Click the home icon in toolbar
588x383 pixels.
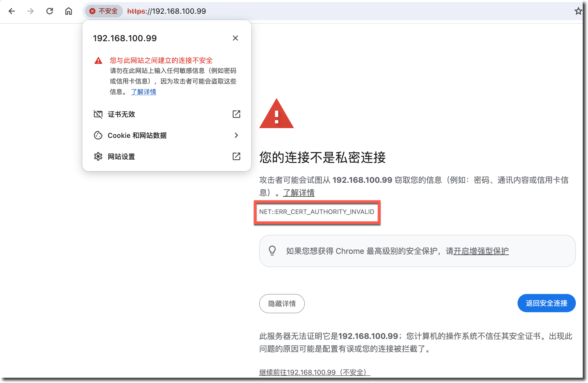click(69, 11)
